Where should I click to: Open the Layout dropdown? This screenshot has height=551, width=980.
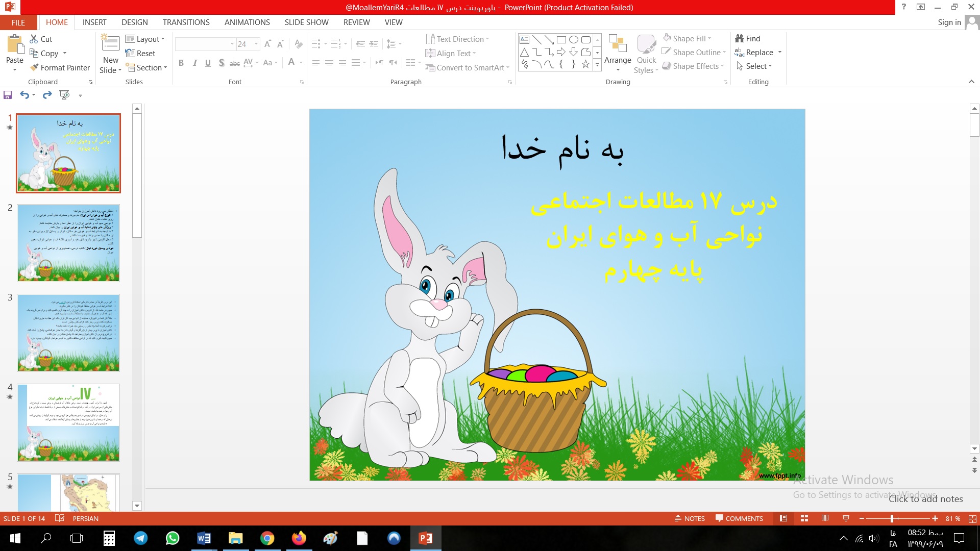[145, 39]
